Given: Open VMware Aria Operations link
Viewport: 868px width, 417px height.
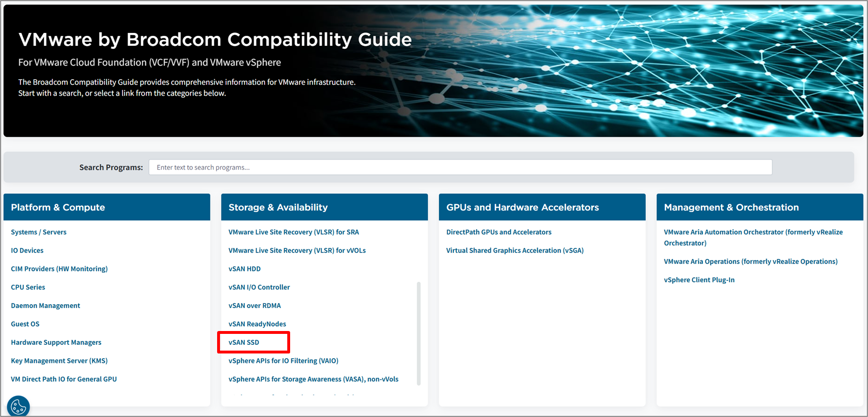Looking at the screenshot, I should 751,261.
